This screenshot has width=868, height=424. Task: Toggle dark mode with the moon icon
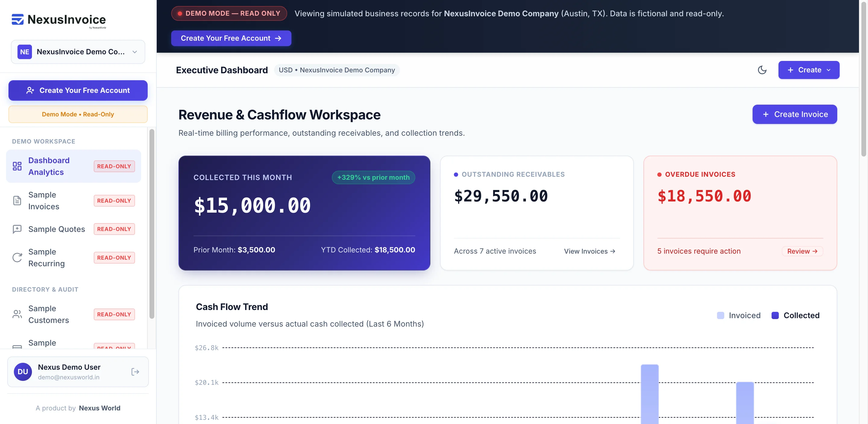[x=762, y=70]
